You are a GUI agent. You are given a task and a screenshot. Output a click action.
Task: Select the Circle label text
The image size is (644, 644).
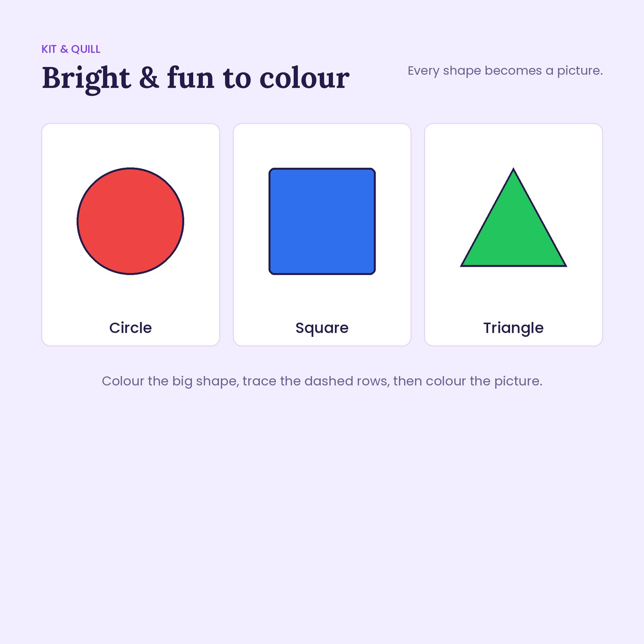click(131, 328)
